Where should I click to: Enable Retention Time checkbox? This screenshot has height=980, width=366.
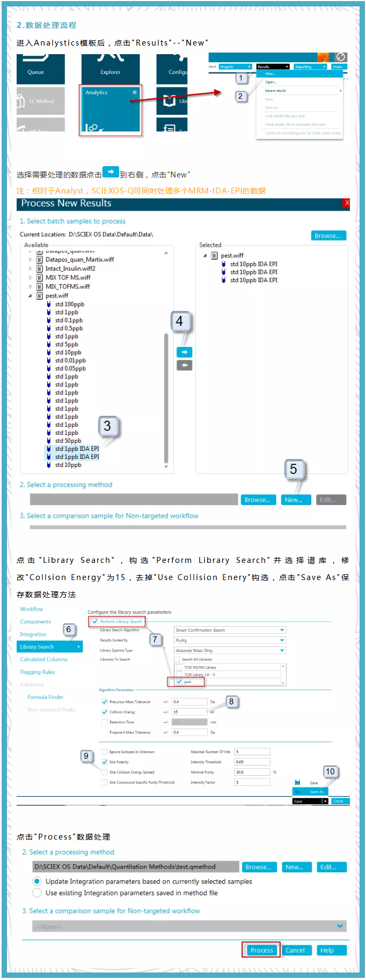pos(105,722)
